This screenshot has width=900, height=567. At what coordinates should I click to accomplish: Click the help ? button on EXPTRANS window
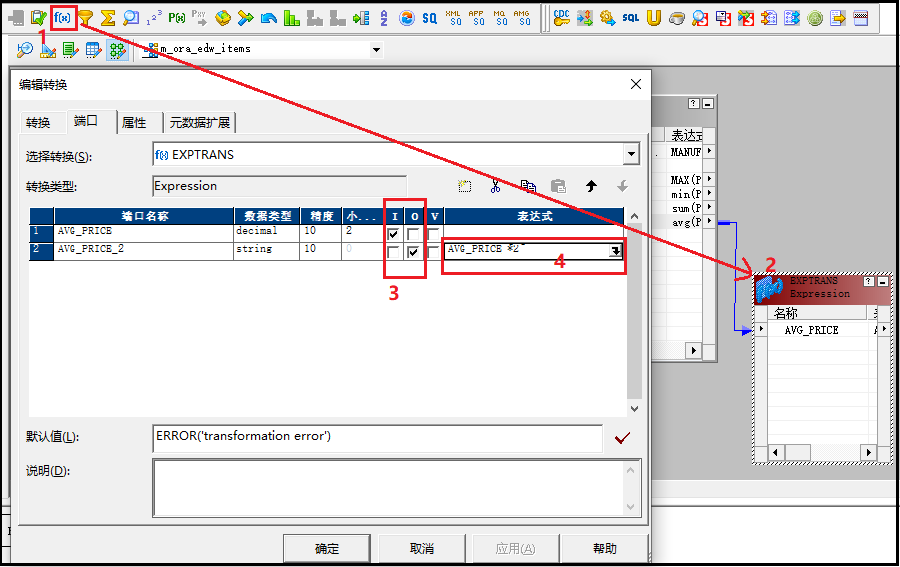click(869, 281)
